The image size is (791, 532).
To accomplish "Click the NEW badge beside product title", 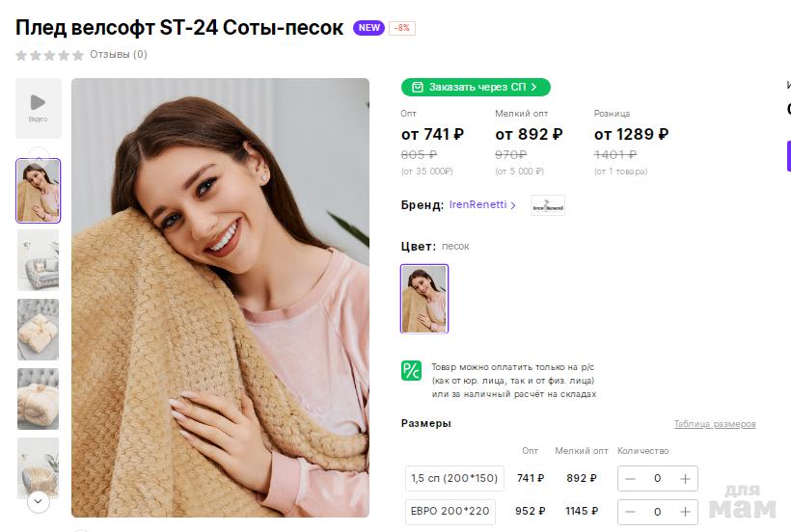I will click(368, 28).
